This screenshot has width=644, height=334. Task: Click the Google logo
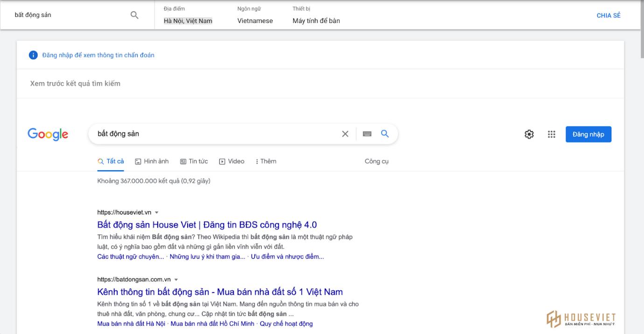coord(48,134)
